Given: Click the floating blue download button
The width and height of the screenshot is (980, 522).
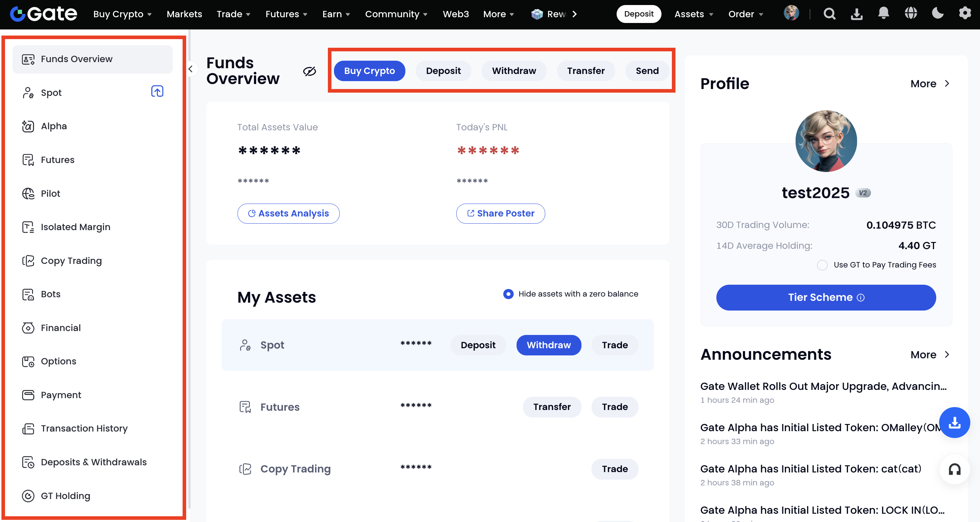Looking at the screenshot, I should click(954, 423).
